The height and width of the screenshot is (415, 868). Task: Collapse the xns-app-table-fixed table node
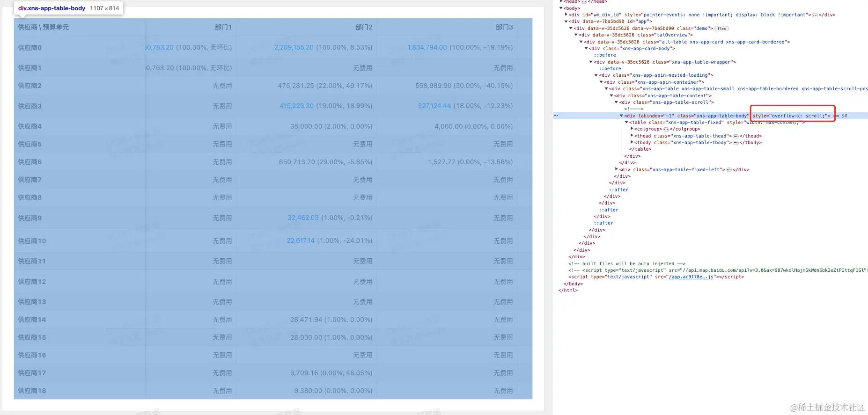(626, 123)
